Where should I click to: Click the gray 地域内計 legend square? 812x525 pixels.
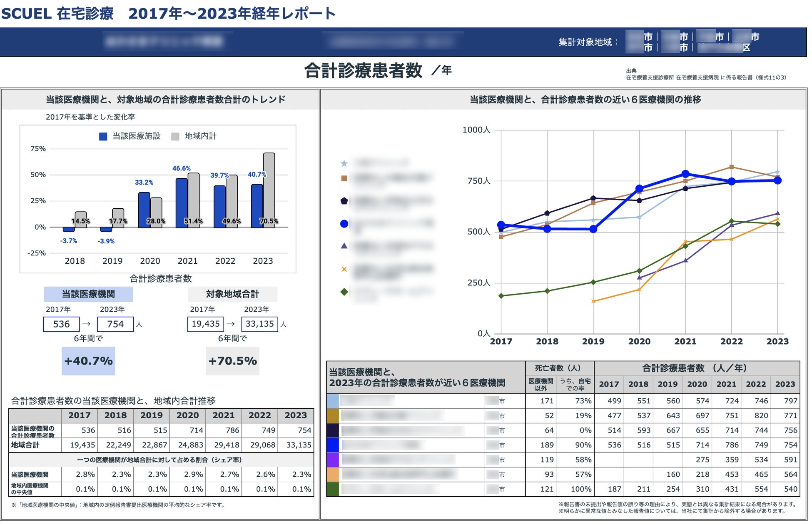click(175, 136)
